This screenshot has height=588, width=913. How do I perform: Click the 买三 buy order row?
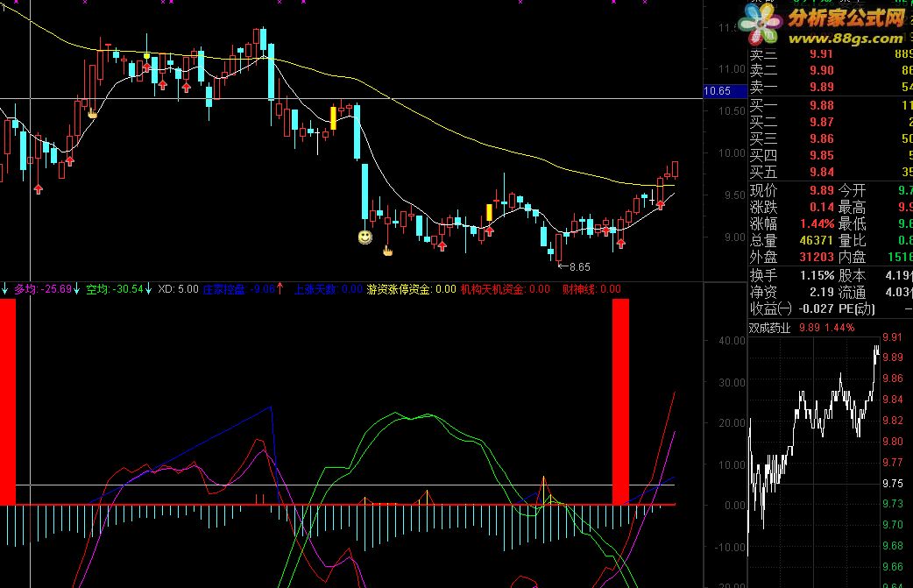coord(831,139)
